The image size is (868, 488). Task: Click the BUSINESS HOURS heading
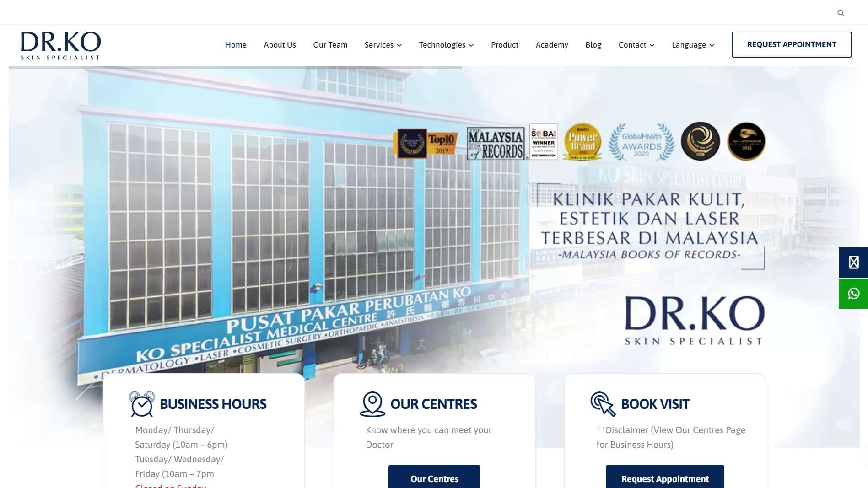213,404
